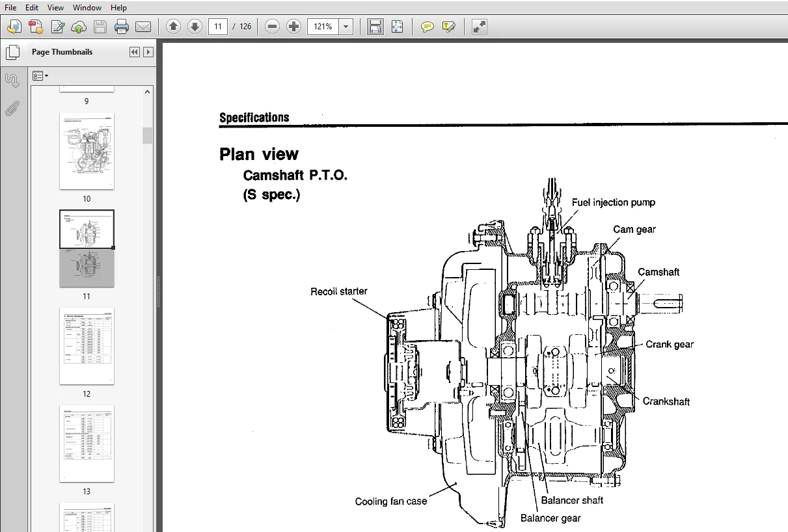Select the Highlight text tool

pyautogui.click(x=448, y=27)
